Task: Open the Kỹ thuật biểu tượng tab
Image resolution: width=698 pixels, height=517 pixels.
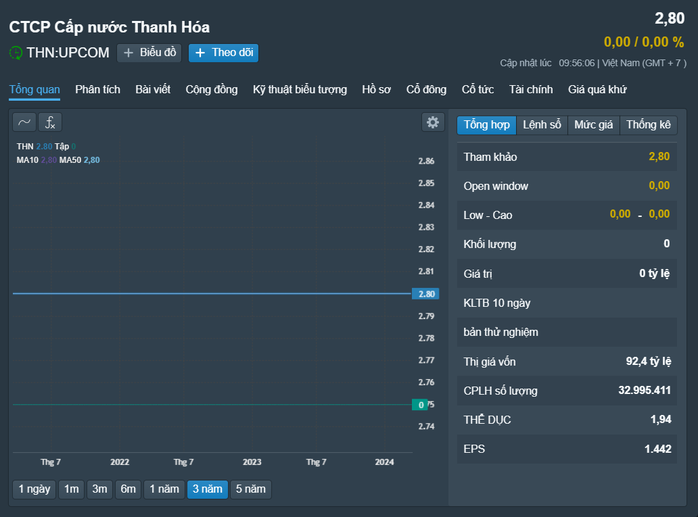Action: tap(300, 90)
